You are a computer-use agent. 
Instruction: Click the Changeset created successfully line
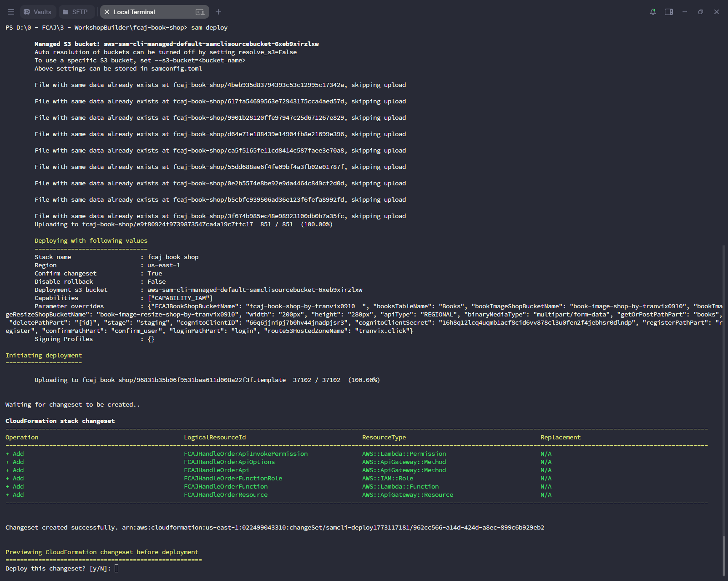point(275,527)
